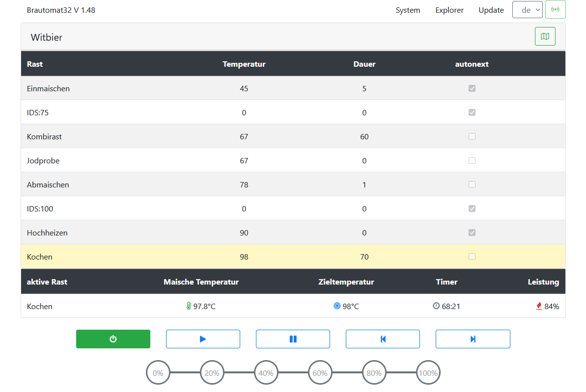Pause the brewing process
The image size is (586, 392).
click(293, 339)
